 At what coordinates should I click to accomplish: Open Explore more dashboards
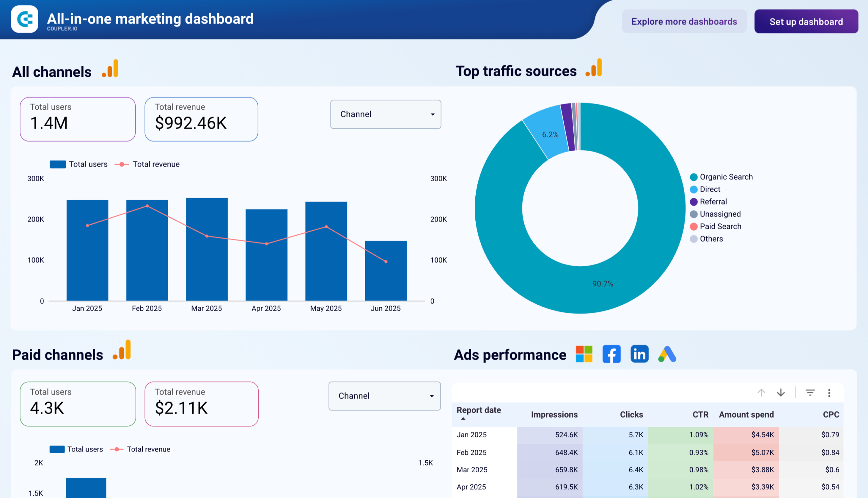[684, 21]
